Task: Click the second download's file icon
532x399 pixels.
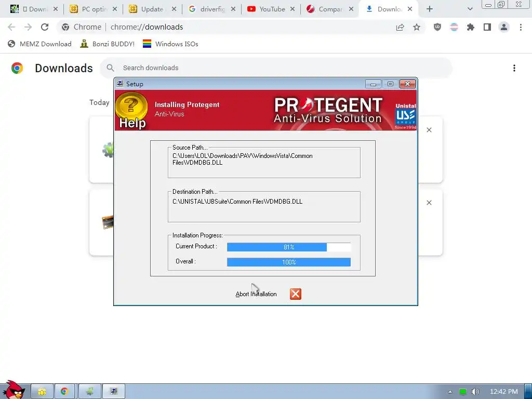Action: [x=108, y=222]
